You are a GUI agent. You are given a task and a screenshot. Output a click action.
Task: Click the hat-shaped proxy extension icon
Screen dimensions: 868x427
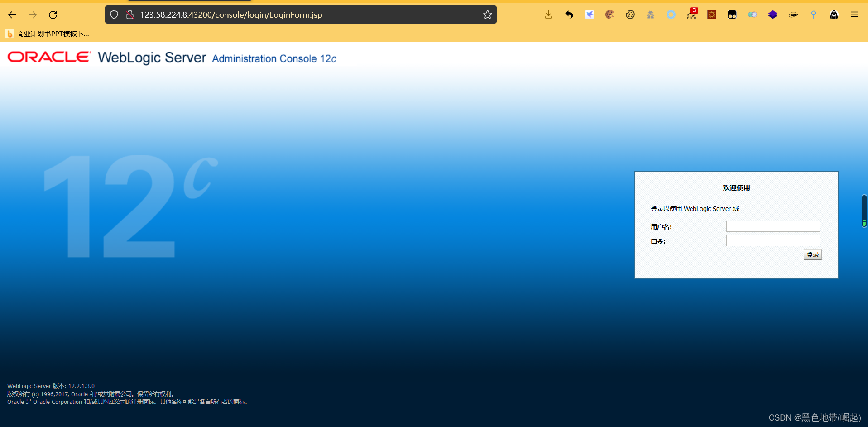pos(793,14)
